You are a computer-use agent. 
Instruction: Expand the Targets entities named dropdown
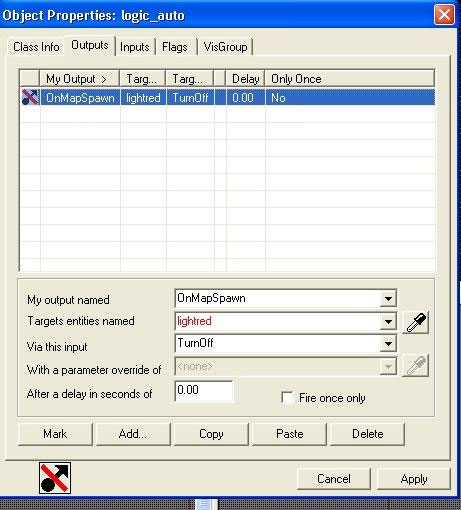(388, 321)
